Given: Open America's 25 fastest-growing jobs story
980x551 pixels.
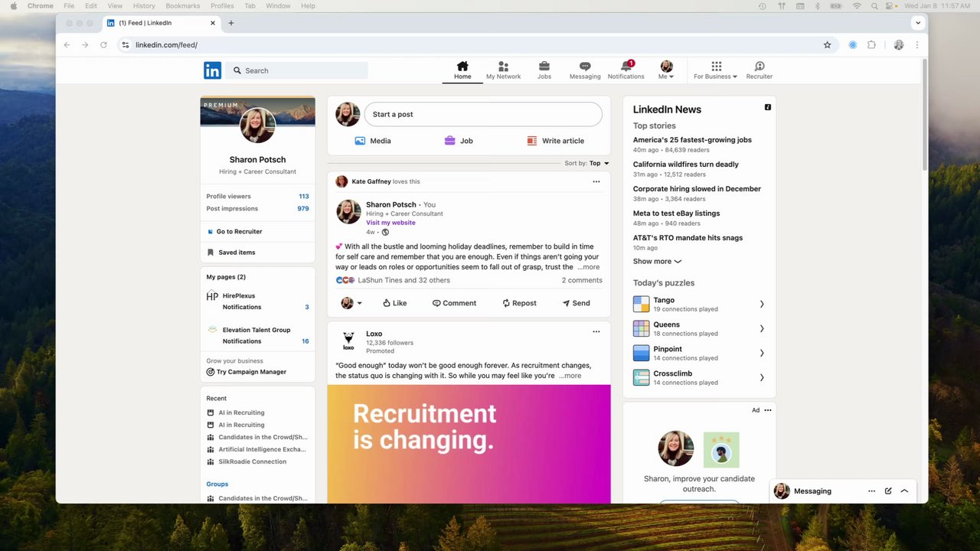Looking at the screenshot, I should 692,140.
